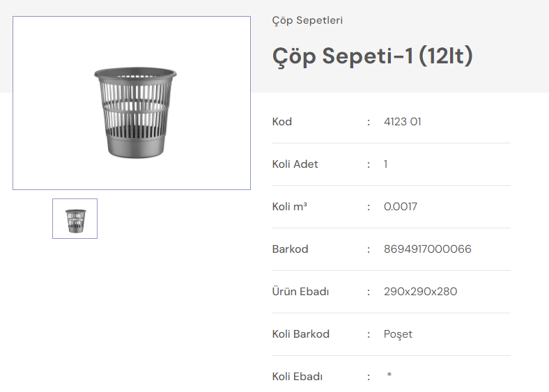Viewport: 549px width, 392px height.
Task: Select the small wastebasket thumbnail
Action: click(75, 219)
